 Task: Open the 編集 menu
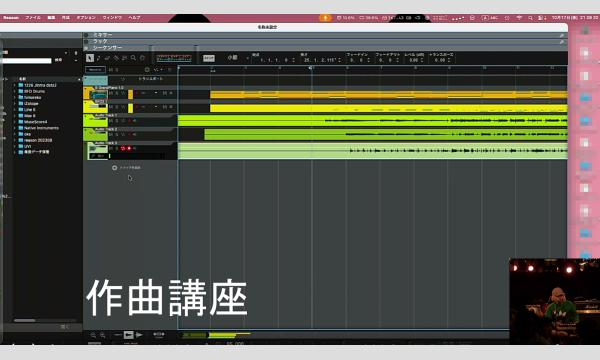coord(51,18)
